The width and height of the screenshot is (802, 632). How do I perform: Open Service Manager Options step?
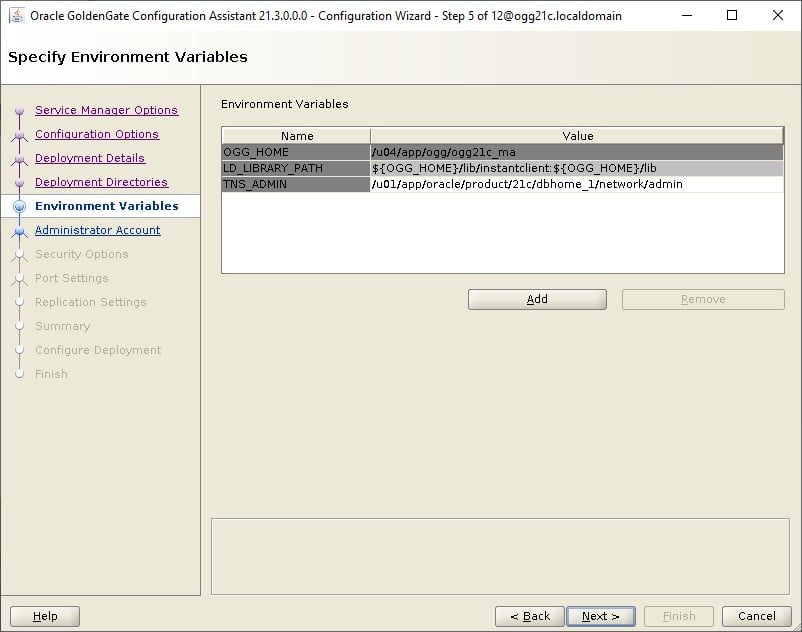106,110
